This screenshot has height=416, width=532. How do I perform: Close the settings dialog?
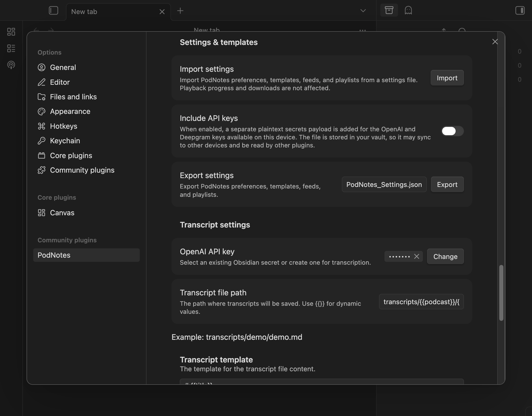click(x=495, y=42)
